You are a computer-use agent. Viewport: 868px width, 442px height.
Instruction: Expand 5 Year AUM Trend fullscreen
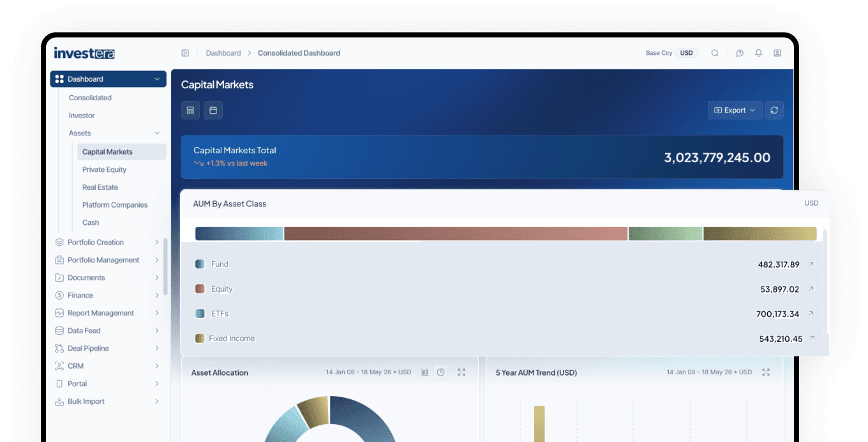coord(766,372)
